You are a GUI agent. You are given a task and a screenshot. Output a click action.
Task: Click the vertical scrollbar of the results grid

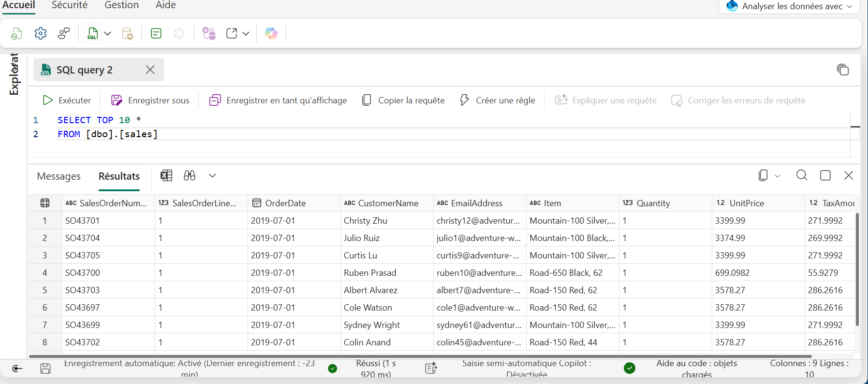(x=857, y=270)
